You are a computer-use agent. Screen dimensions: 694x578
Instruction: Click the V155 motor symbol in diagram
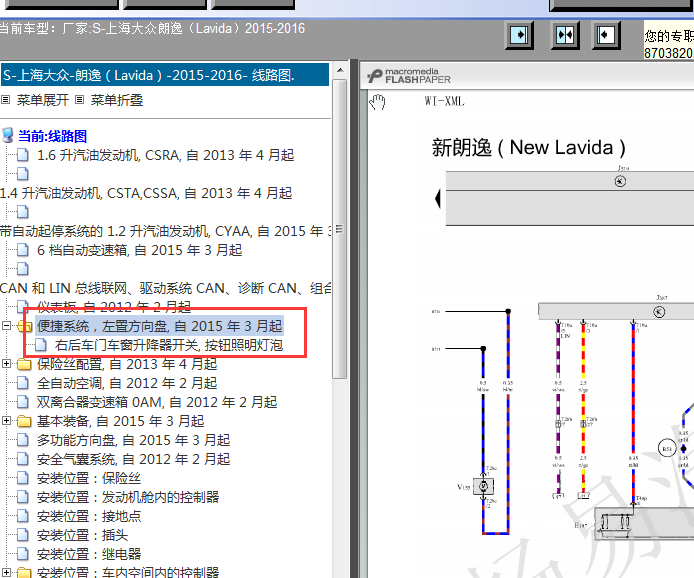[x=483, y=486]
